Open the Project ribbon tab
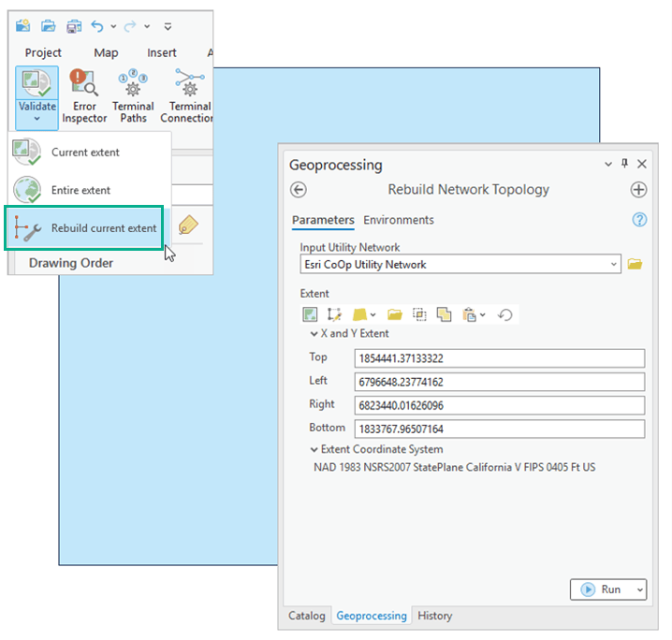Viewport: 672px width, 640px height. click(43, 52)
